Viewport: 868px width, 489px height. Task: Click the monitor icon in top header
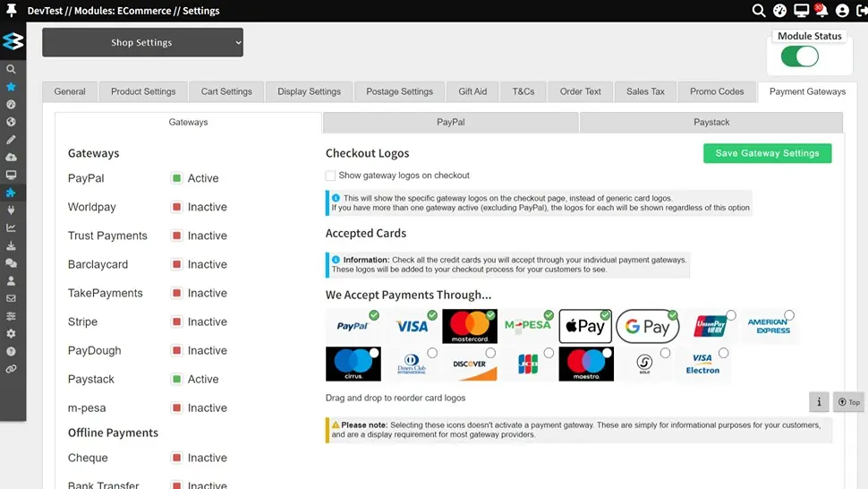click(x=801, y=11)
